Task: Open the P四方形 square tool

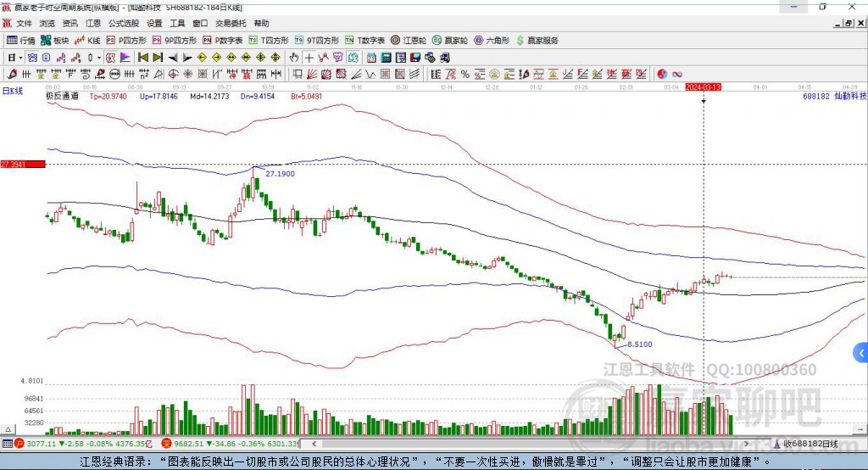Action: 126,41
